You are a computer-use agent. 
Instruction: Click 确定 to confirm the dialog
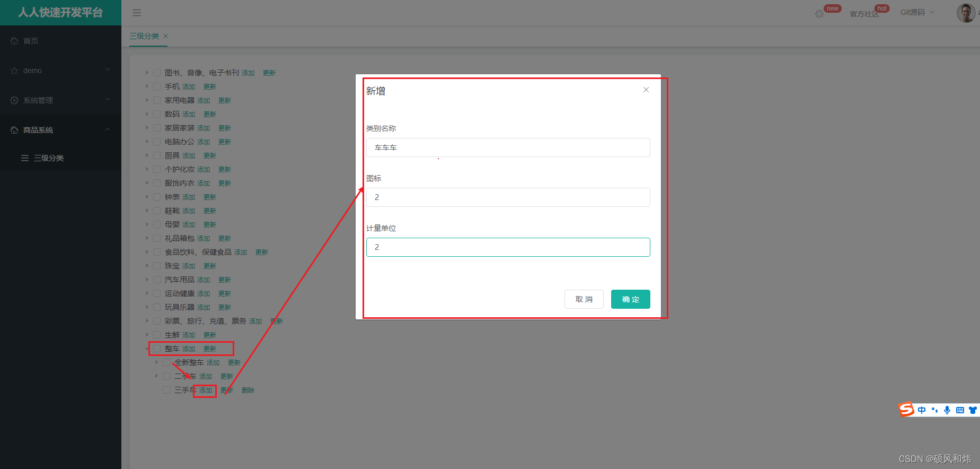coord(631,299)
